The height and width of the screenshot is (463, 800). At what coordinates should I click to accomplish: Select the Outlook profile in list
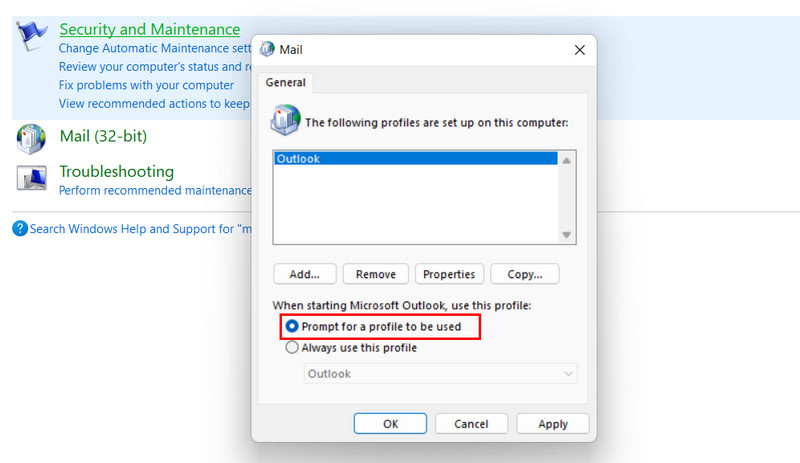click(x=415, y=158)
